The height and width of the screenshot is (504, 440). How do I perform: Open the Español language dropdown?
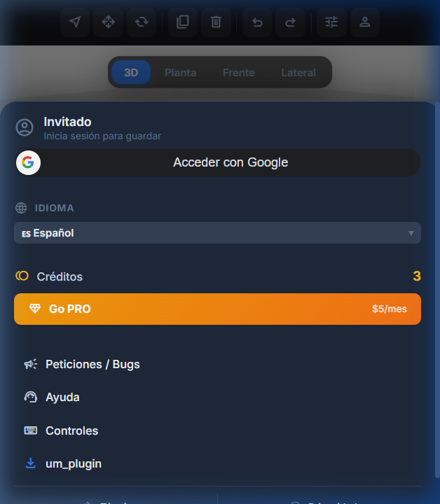(217, 233)
